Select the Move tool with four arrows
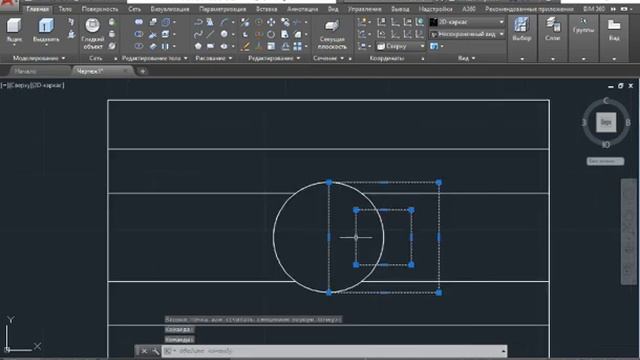 tap(271, 22)
